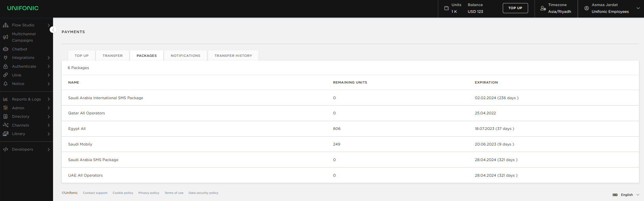644x201 pixels.
Task: Click the TOP UP header button
Action: pos(515,8)
